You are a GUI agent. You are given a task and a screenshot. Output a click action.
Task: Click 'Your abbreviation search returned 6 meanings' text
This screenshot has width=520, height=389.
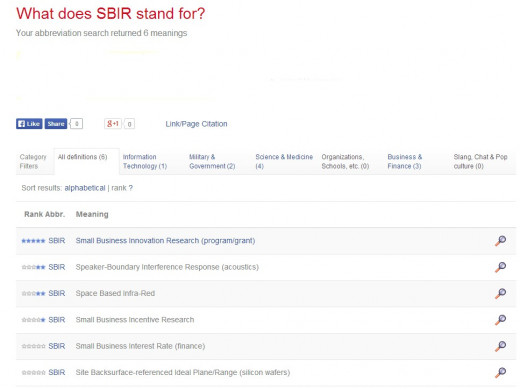(x=101, y=33)
